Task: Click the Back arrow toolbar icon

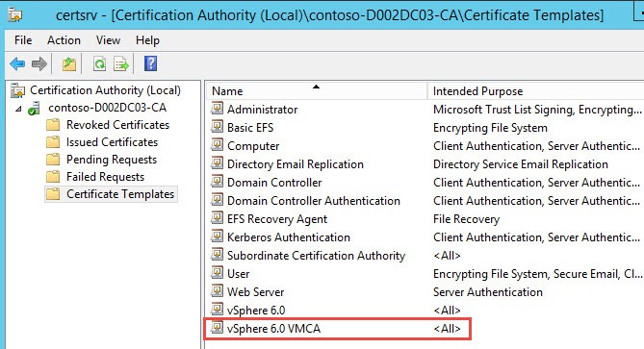Action: coord(17,64)
